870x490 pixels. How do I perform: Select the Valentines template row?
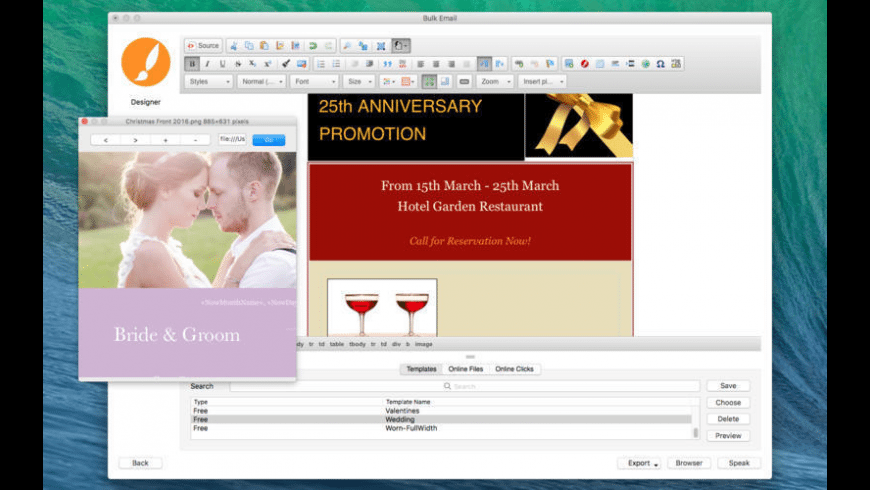(442, 411)
